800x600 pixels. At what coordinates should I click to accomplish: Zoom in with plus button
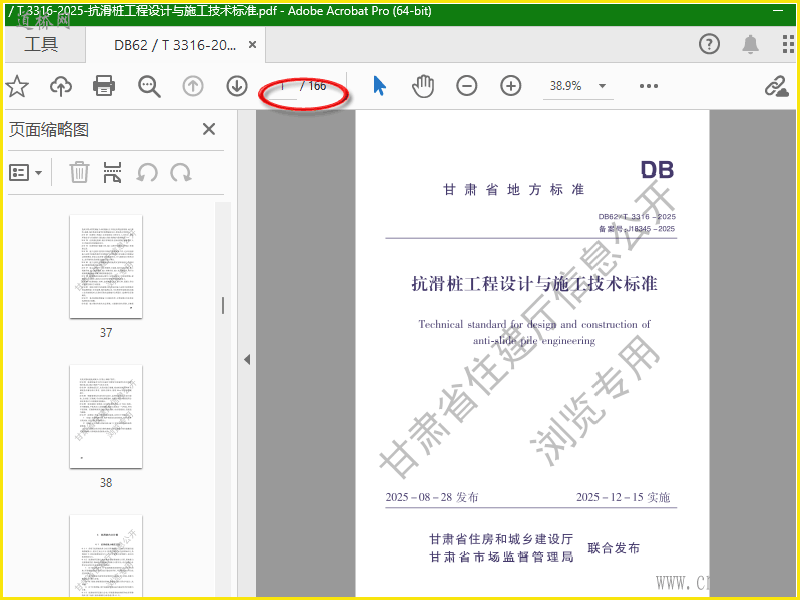click(511, 86)
